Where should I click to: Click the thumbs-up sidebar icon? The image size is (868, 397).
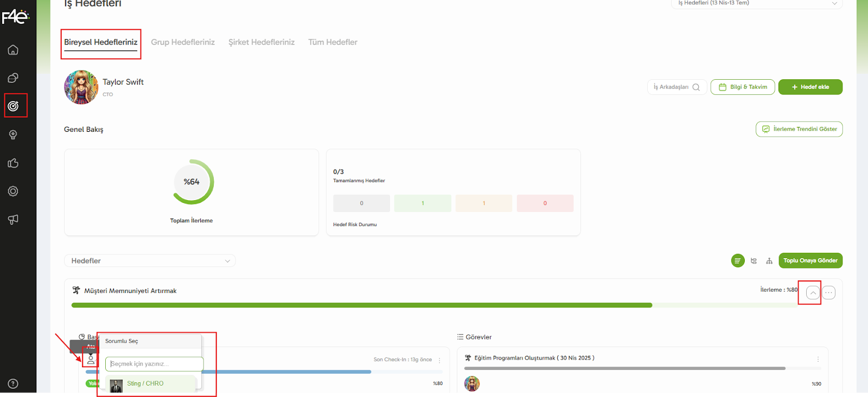coord(13,163)
